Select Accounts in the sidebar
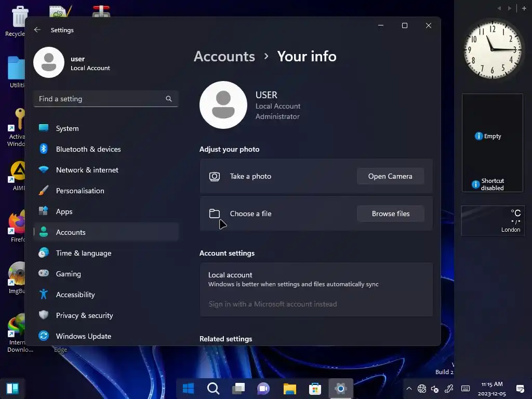Image resolution: width=532 pixels, height=399 pixels. pyautogui.click(x=106, y=232)
